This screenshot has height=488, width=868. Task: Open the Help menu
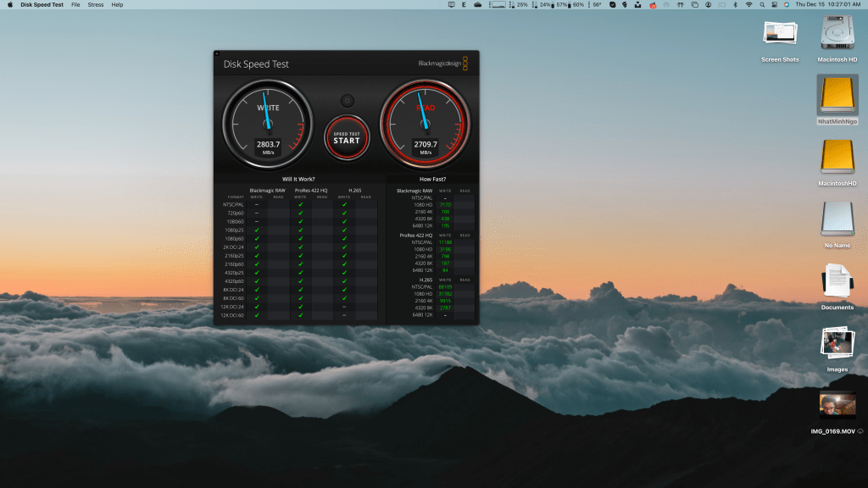(117, 5)
